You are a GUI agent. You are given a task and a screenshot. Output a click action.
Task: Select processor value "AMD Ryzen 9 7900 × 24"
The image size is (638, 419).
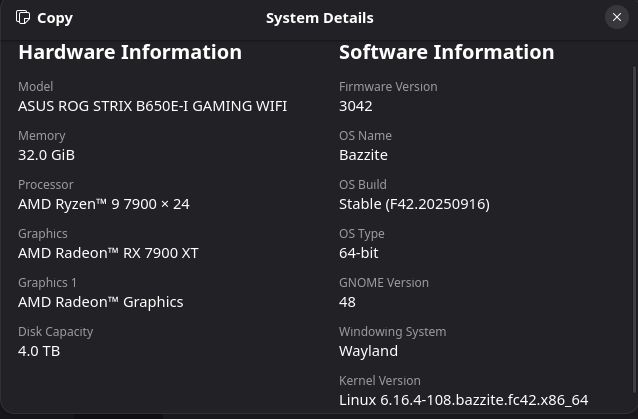(104, 204)
